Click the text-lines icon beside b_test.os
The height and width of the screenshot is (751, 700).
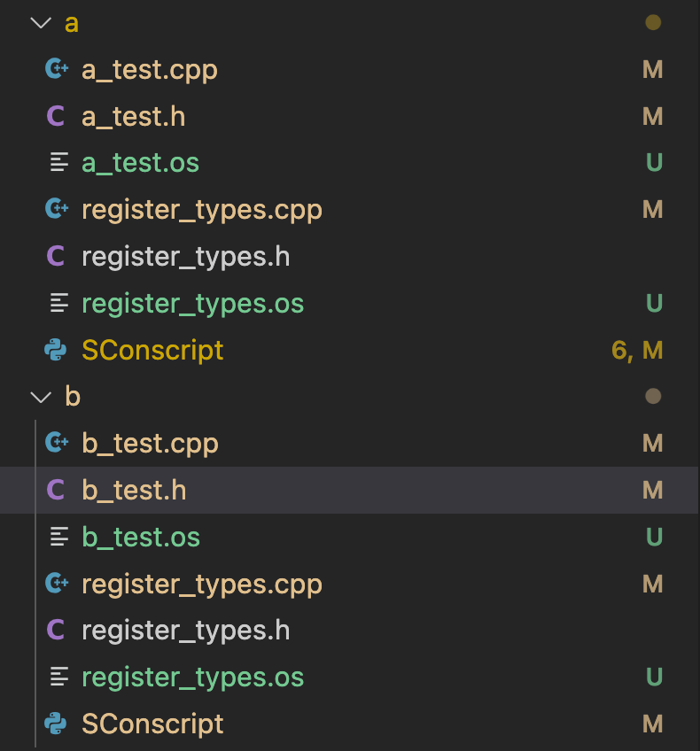[58, 537]
